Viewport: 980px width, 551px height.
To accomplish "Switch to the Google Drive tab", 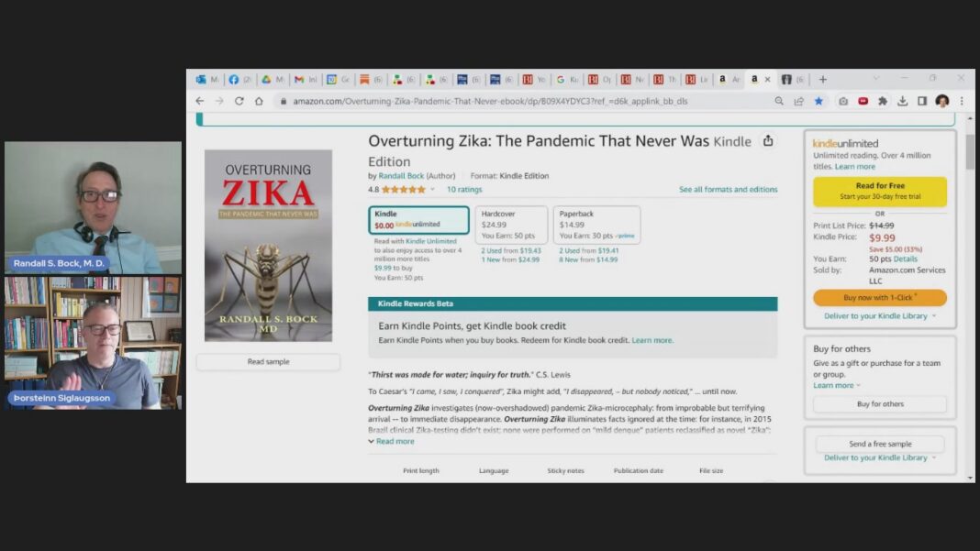I will click(273, 80).
